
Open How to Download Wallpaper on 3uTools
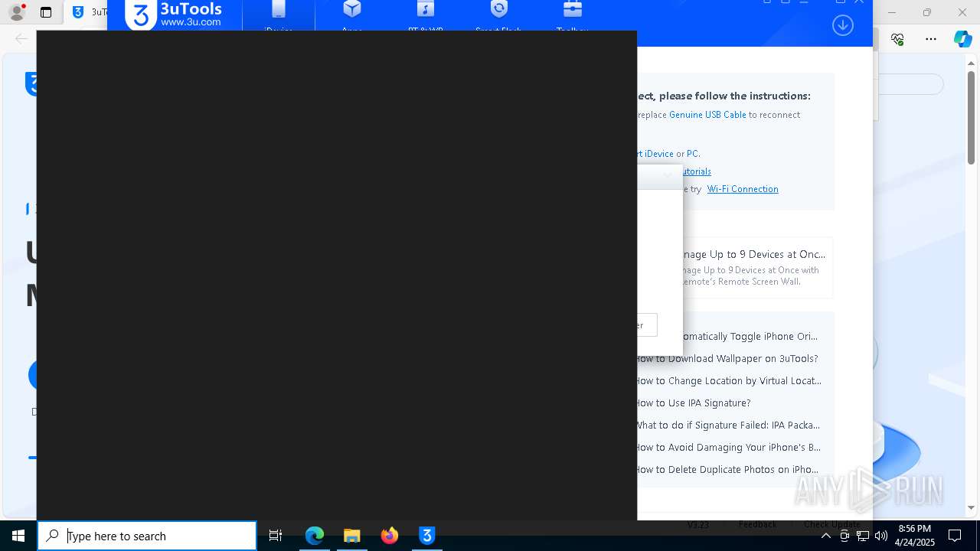[x=727, y=358]
